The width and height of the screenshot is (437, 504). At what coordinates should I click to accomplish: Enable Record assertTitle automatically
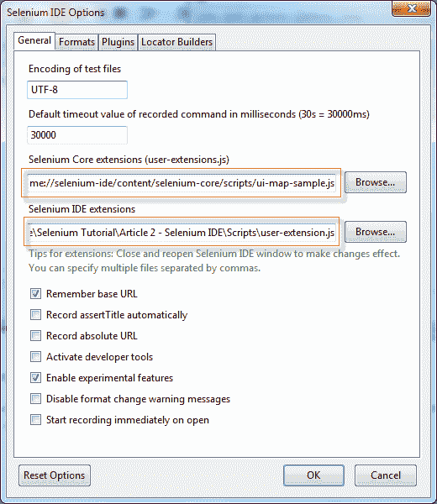(x=35, y=315)
